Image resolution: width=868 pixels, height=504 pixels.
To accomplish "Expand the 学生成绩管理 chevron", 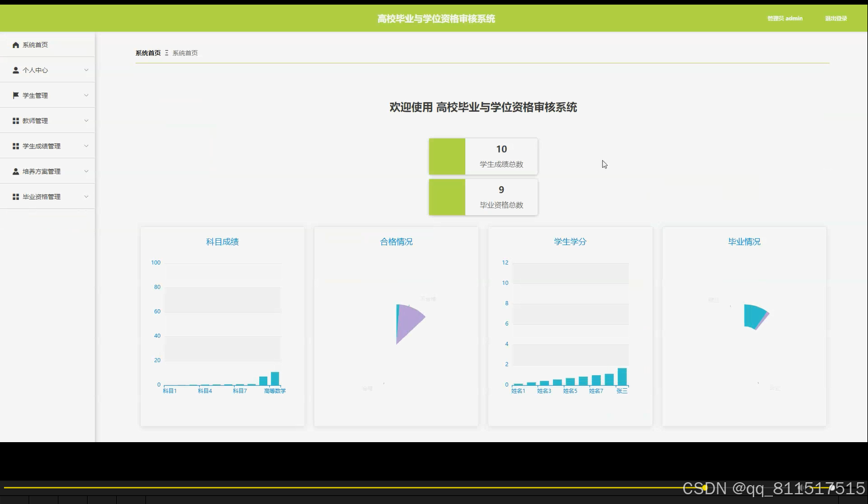I will coord(86,146).
